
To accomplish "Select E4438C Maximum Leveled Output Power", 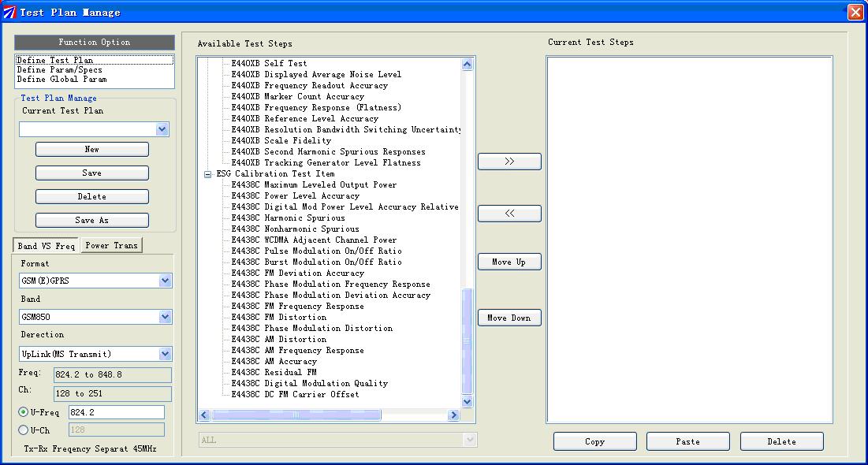I will pyautogui.click(x=314, y=185).
